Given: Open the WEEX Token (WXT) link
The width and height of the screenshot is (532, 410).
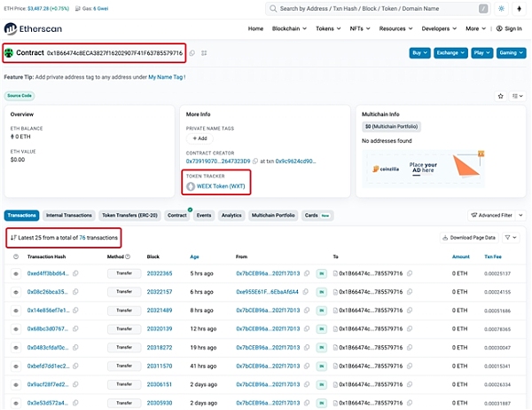Looking at the screenshot, I should [220, 186].
